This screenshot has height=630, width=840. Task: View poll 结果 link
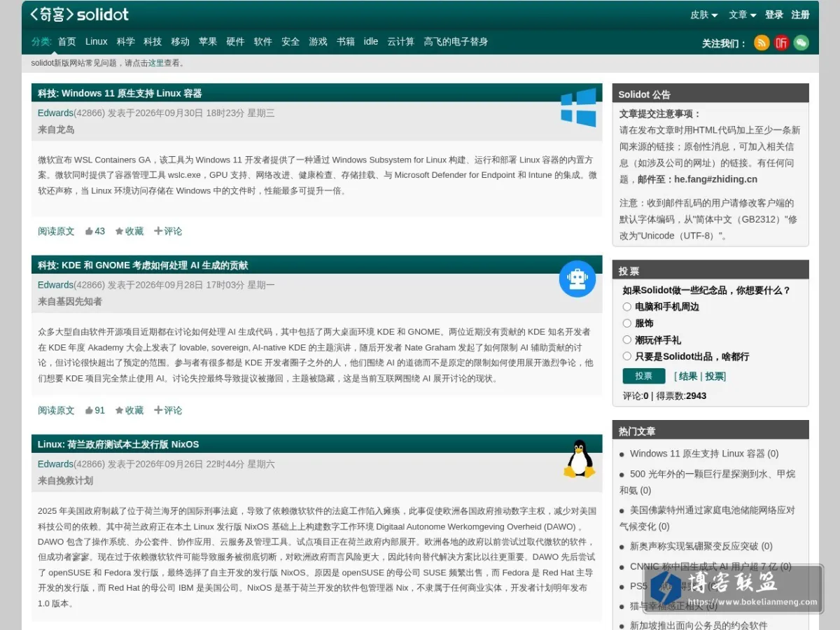tap(688, 376)
